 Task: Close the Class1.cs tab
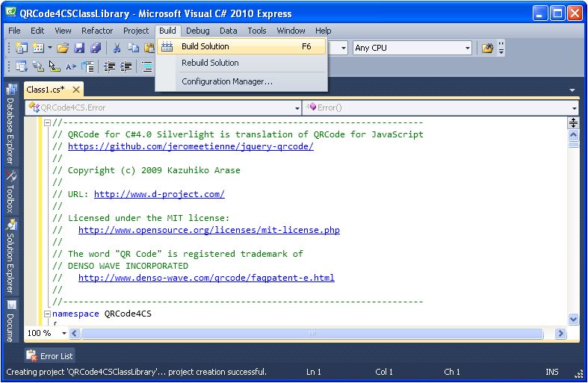76,90
